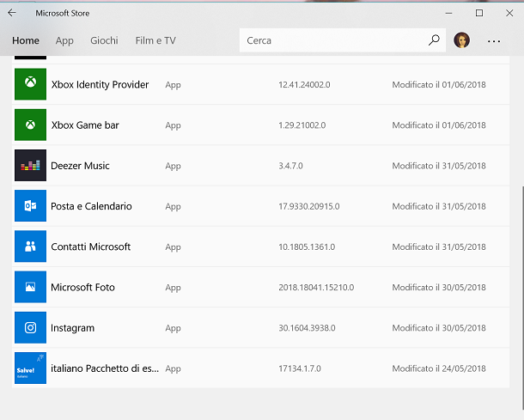Click version 10.1805.1361.0
This screenshot has height=420, width=524.
(x=307, y=247)
